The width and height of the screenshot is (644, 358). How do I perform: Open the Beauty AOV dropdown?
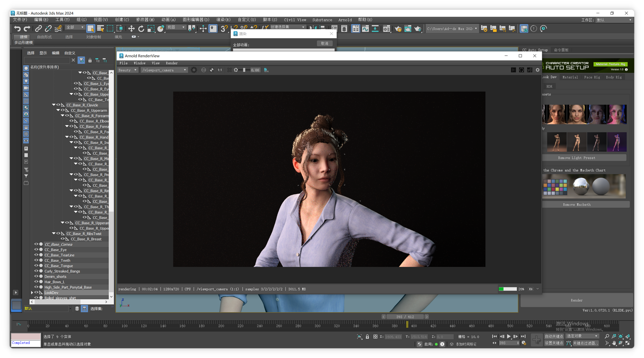point(128,70)
